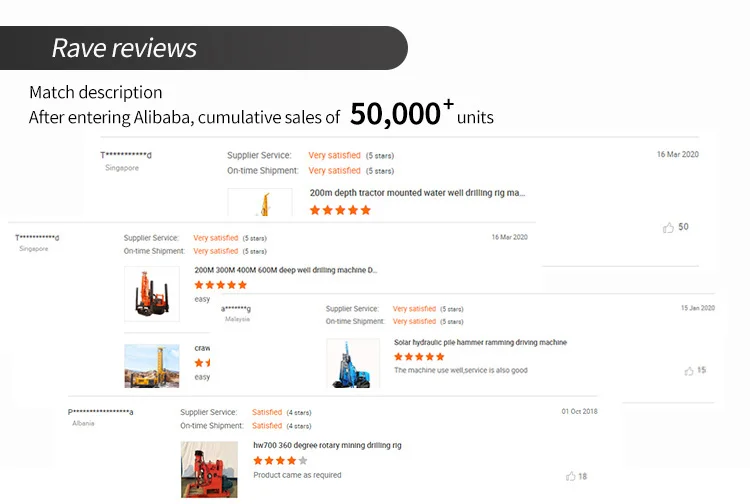
Task: Click thumbs-up icon with 50 likes
Action: click(668, 228)
